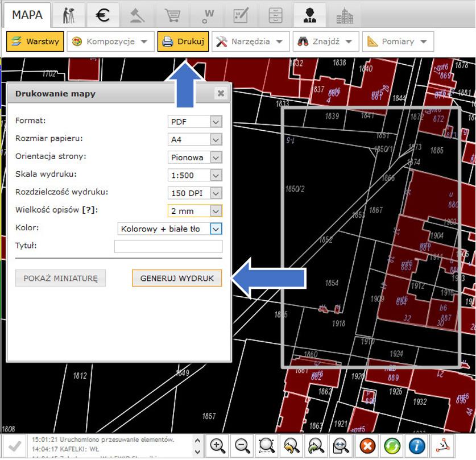
Task: Click the log scroll up arrow
Action: click(197, 440)
